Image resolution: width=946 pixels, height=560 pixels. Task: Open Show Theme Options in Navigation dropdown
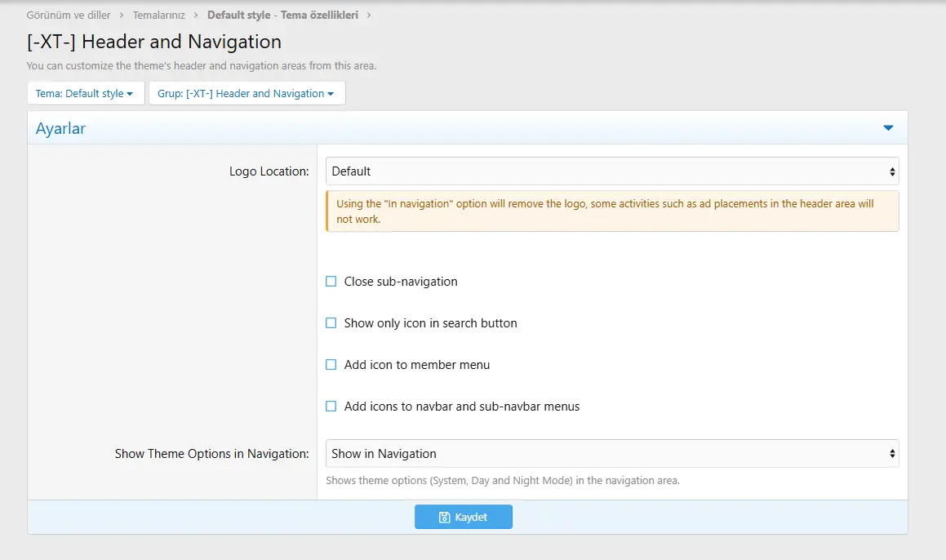click(x=611, y=454)
